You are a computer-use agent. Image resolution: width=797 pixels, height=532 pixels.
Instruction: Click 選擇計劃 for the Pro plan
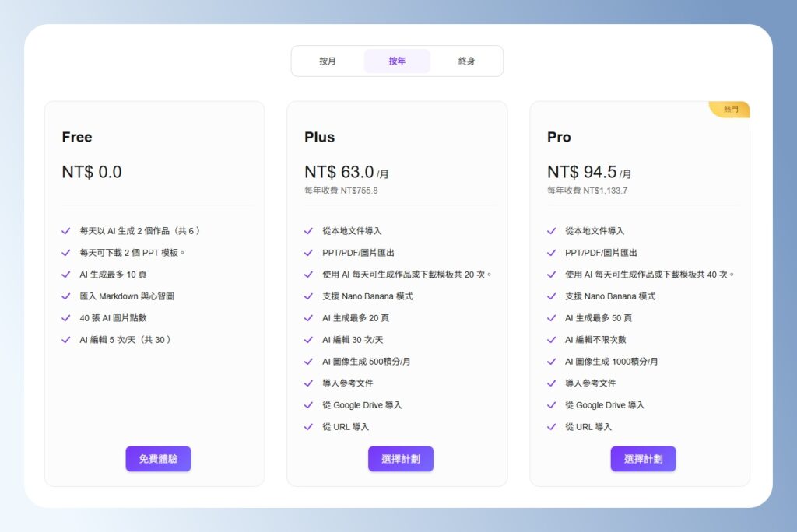(x=643, y=458)
